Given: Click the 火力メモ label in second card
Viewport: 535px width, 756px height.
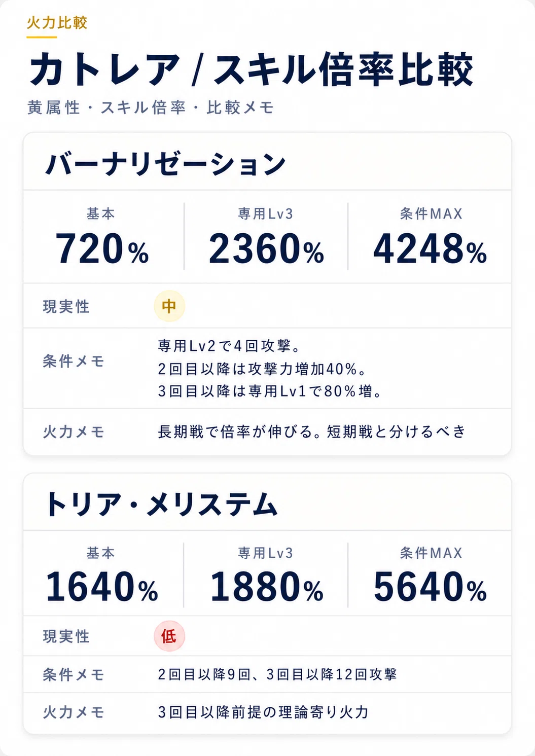Looking at the screenshot, I should point(74,712).
